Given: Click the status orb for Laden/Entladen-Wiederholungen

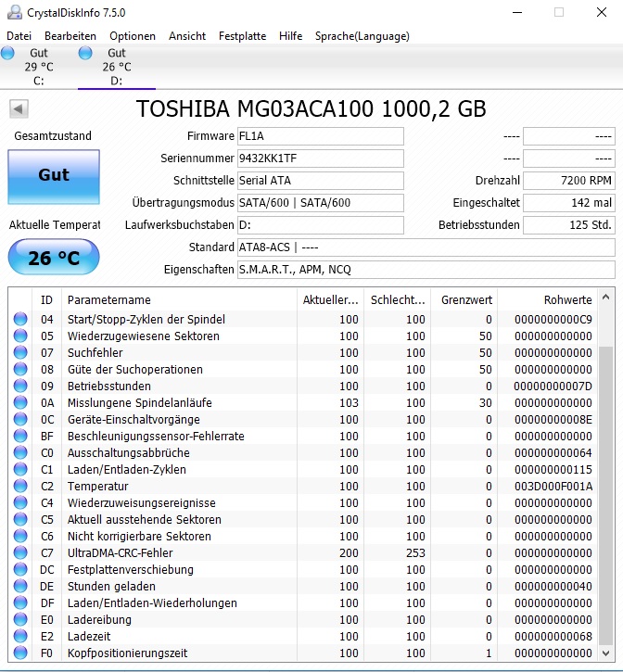Looking at the screenshot, I should click(x=20, y=603).
